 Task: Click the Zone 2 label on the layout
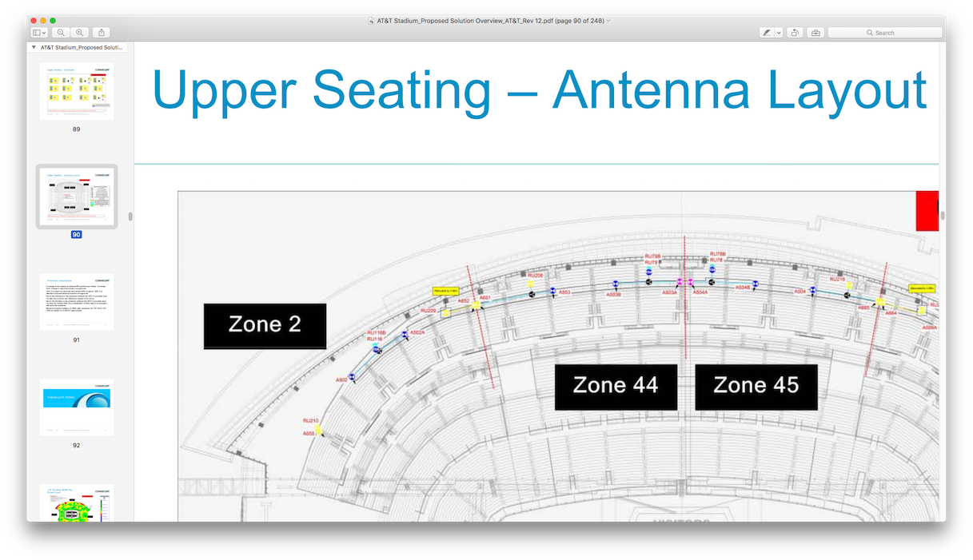(x=265, y=325)
